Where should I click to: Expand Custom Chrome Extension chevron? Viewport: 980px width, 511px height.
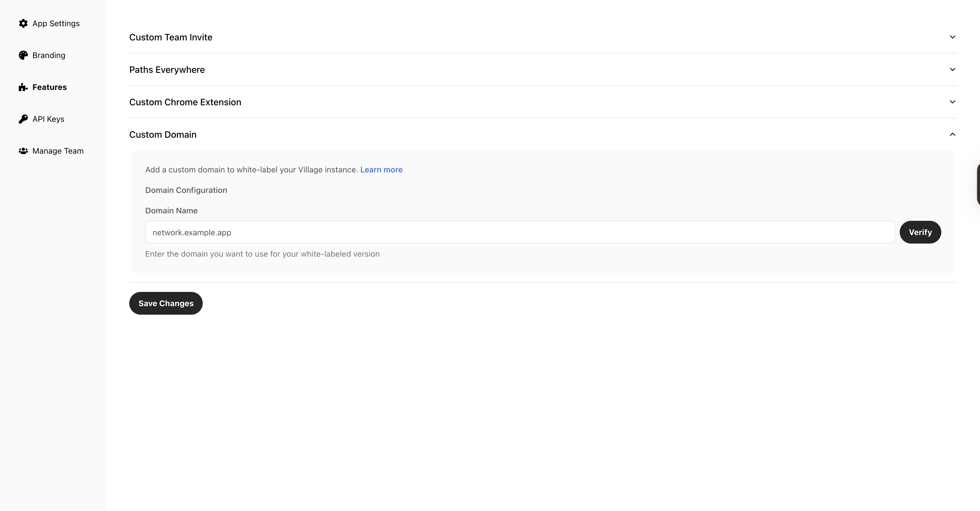coord(952,102)
